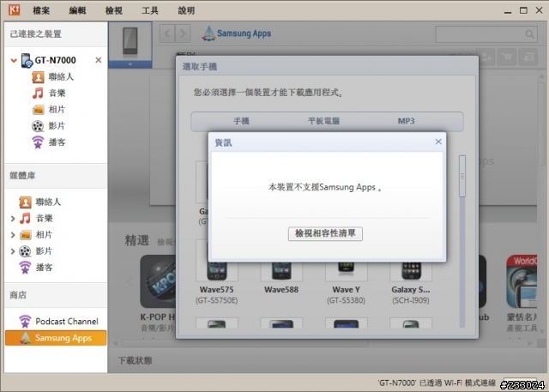Open library 影片 film reel icon
Image resolution: width=549 pixels, height=392 pixels.
(x=25, y=251)
